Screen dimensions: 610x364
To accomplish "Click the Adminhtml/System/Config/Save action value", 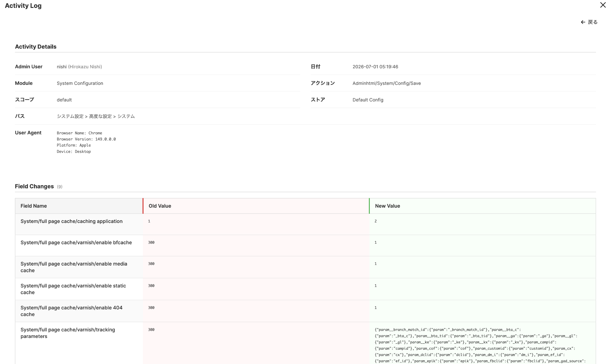I will click(x=387, y=83).
